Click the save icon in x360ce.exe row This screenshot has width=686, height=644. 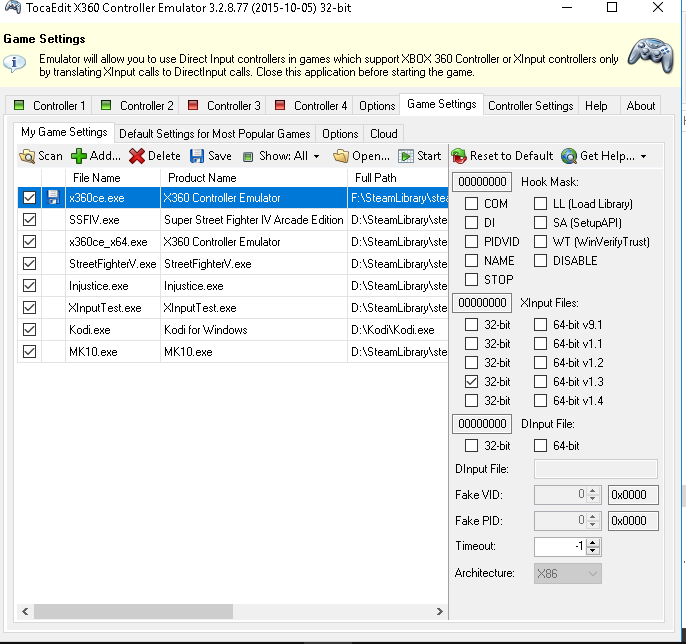tap(53, 197)
